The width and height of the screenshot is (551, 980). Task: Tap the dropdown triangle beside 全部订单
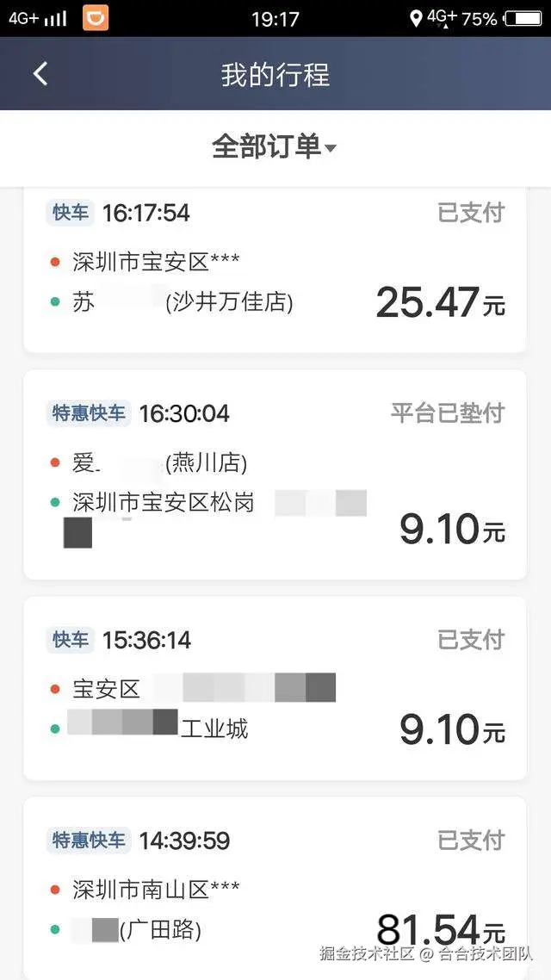tap(331, 148)
